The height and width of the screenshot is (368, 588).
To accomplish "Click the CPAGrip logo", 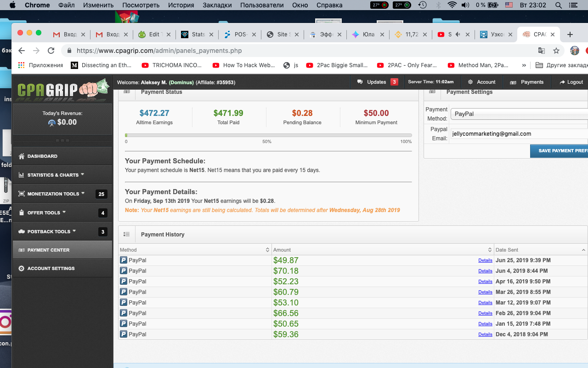I will tap(62, 89).
